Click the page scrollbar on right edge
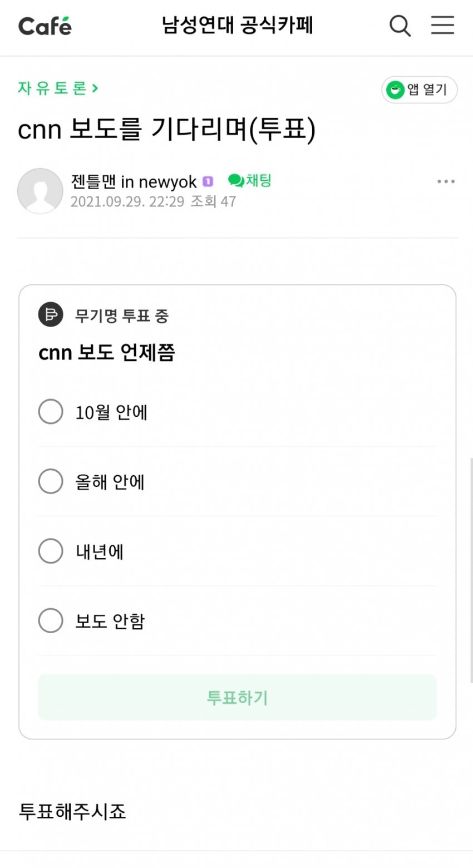 click(x=471, y=569)
